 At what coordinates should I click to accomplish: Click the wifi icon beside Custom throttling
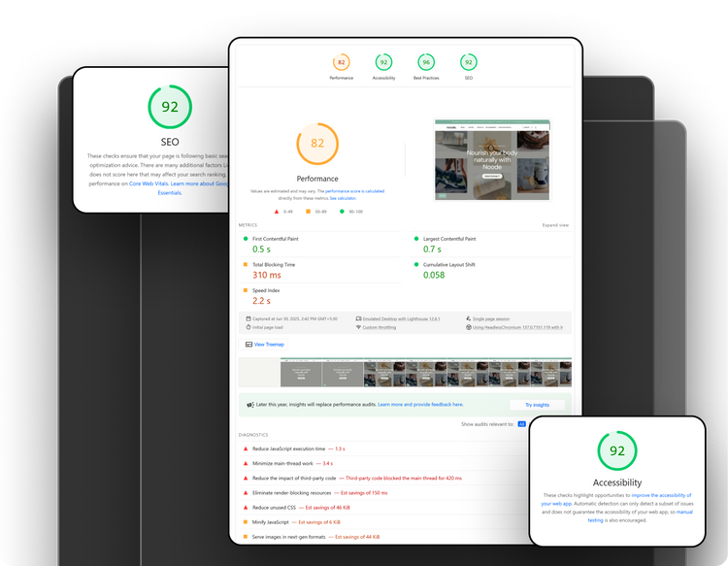(358, 327)
